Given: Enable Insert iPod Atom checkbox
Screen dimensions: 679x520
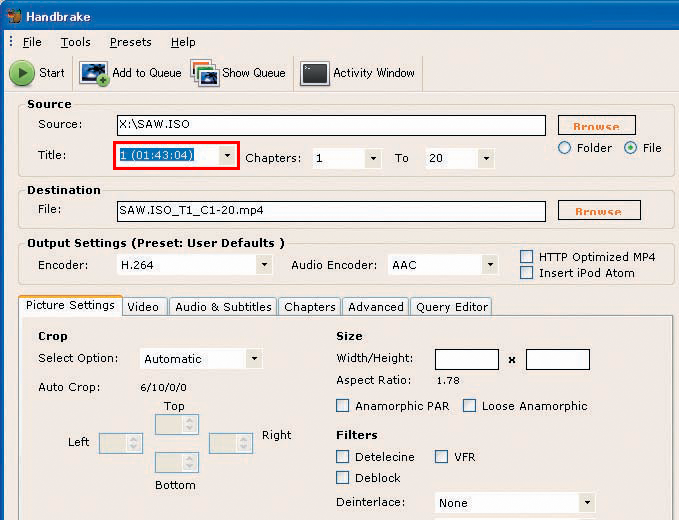Looking at the screenshot, I should [526, 273].
